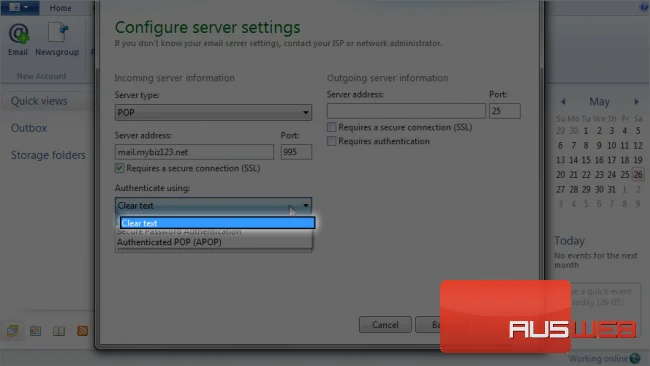Viewport: 650px width, 366px height.
Task: Select May 10 in the calendar
Action: [x=611, y=145]
